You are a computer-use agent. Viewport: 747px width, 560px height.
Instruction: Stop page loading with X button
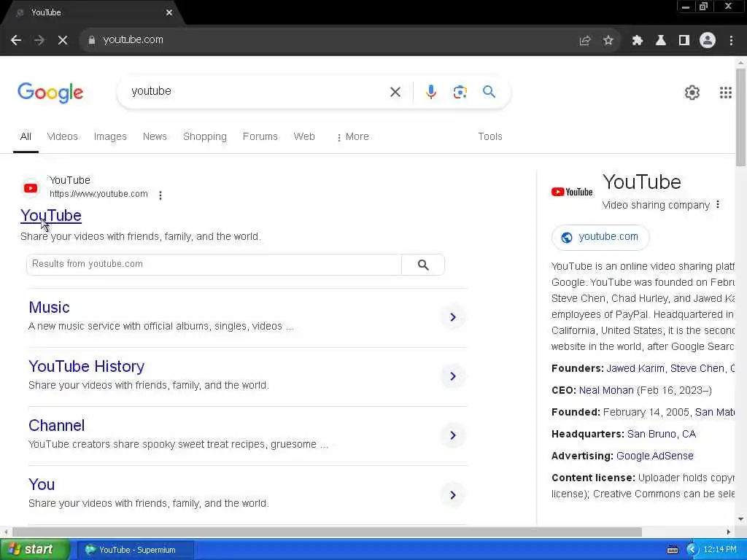tap(63, 40)
